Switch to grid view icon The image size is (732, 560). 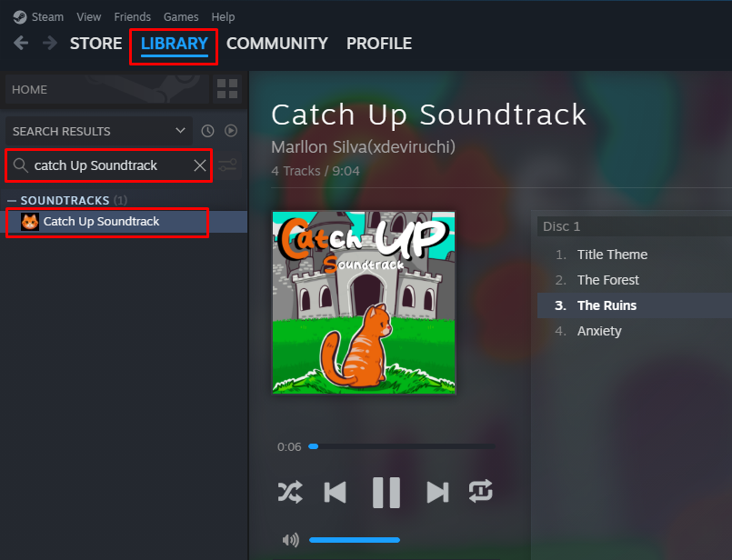227,89
